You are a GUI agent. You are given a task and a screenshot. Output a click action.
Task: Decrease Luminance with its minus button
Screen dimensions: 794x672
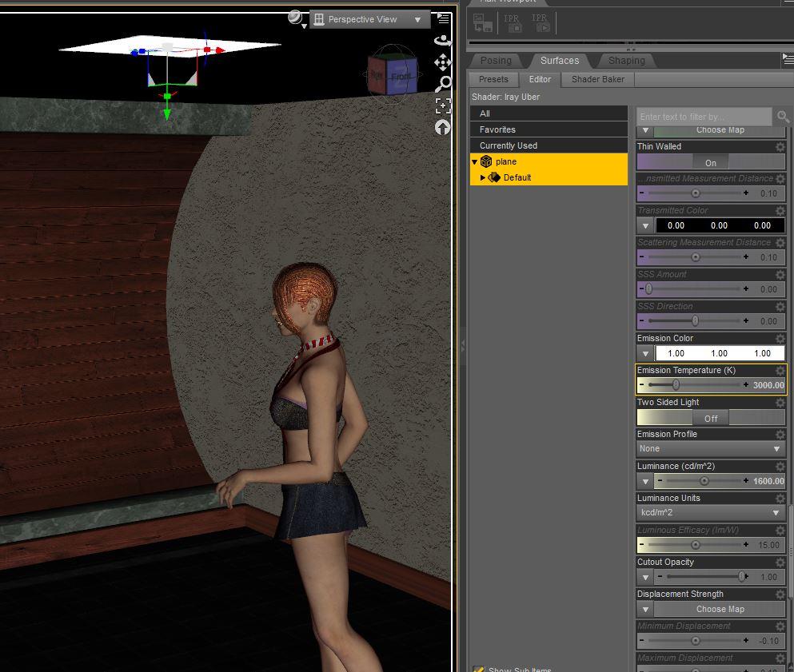(x=660, y=480)
